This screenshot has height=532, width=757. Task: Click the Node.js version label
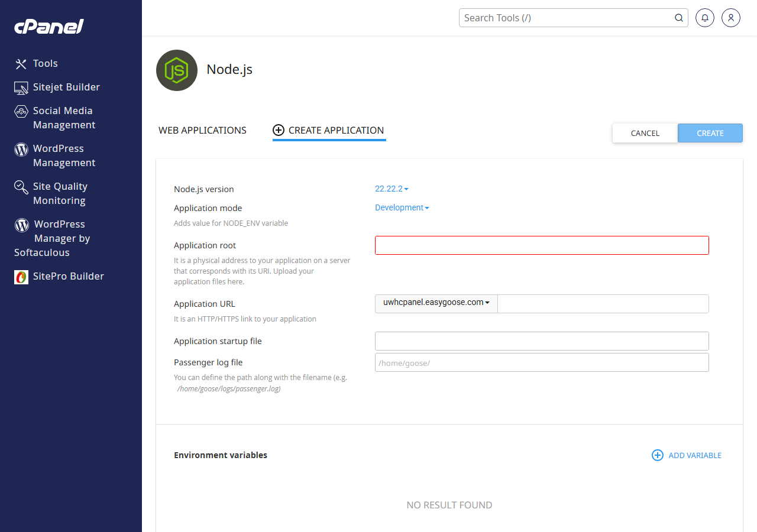[x=204, y=189]
